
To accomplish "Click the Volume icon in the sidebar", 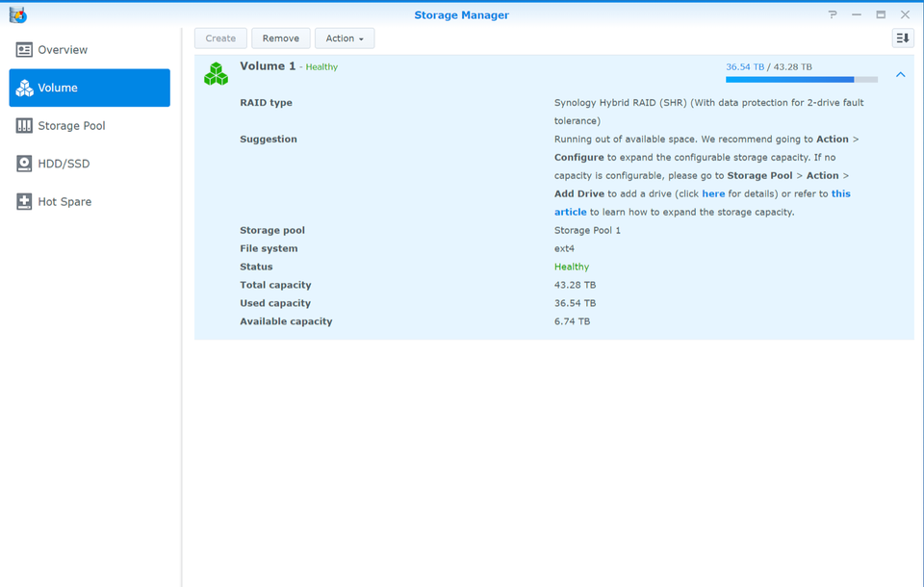I will pyautogui.click(x=24, y=88).
